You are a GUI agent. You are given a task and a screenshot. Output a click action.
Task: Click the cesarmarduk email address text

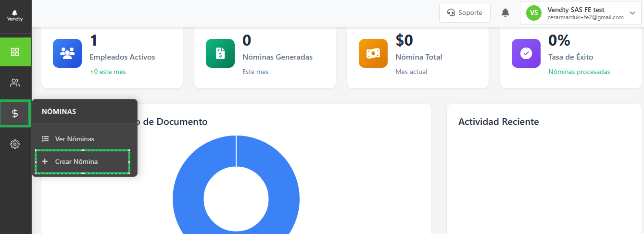585,17
